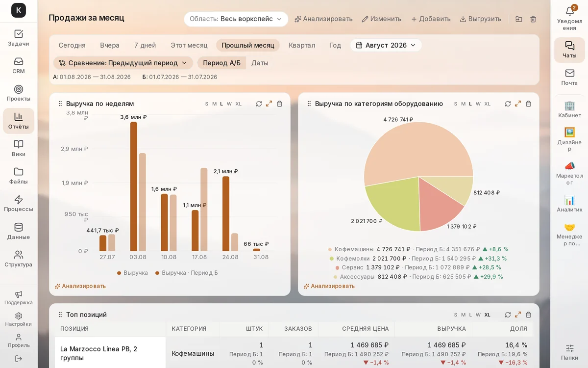Screen dimensions: 588x368
Task: Open the Аналитик assistant in right panel
Action: [569, 204]
